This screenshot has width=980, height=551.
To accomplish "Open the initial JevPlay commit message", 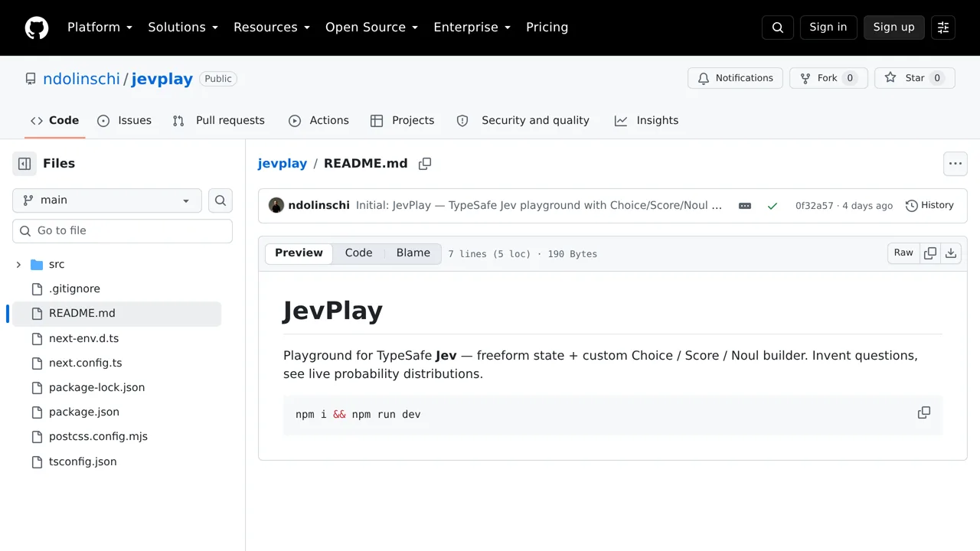I will point(539,205).
